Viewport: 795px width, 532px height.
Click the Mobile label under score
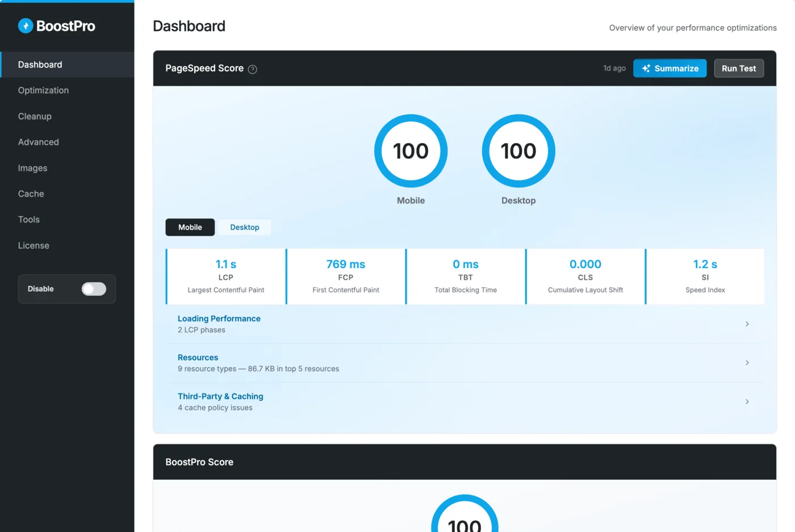click(411, 200)
